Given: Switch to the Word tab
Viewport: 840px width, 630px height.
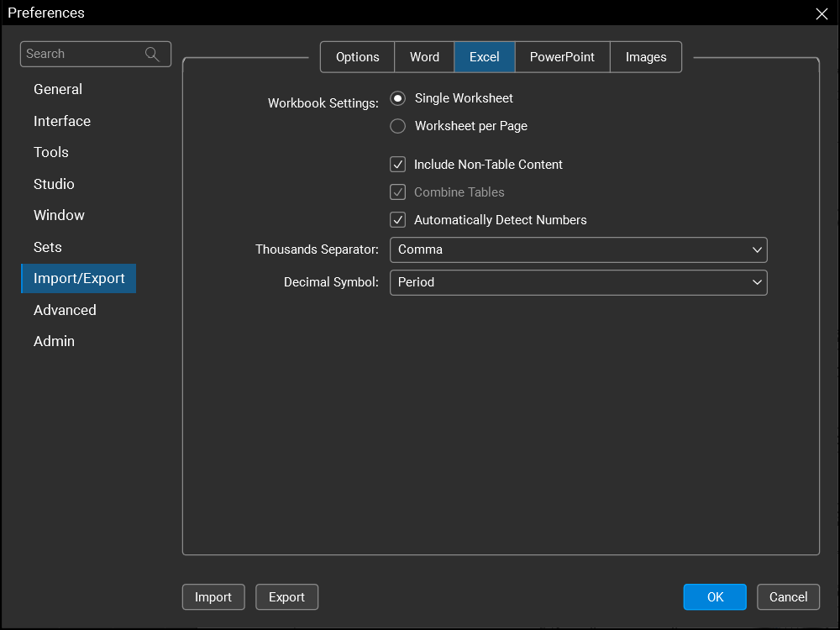Looking at the screenshot, I should pos(424,57).
